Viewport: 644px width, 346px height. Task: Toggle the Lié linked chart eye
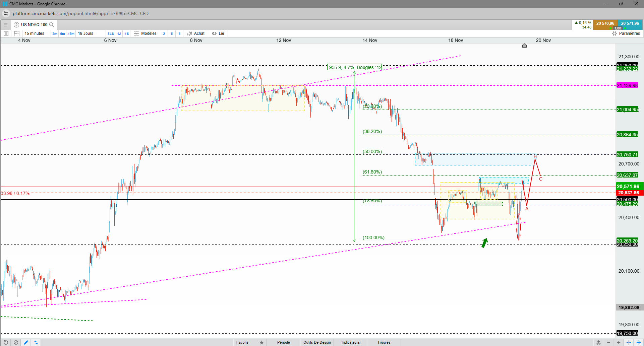point(218,33)
